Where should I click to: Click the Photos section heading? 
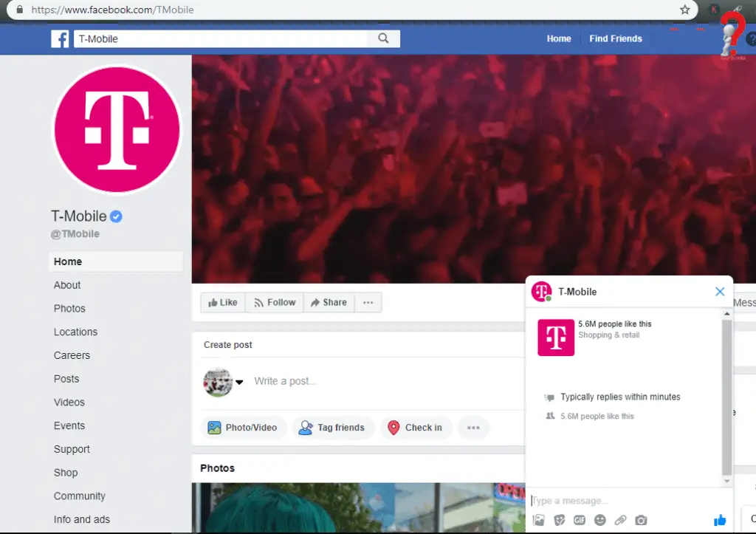pyautogui.click(x=218, y=468)
